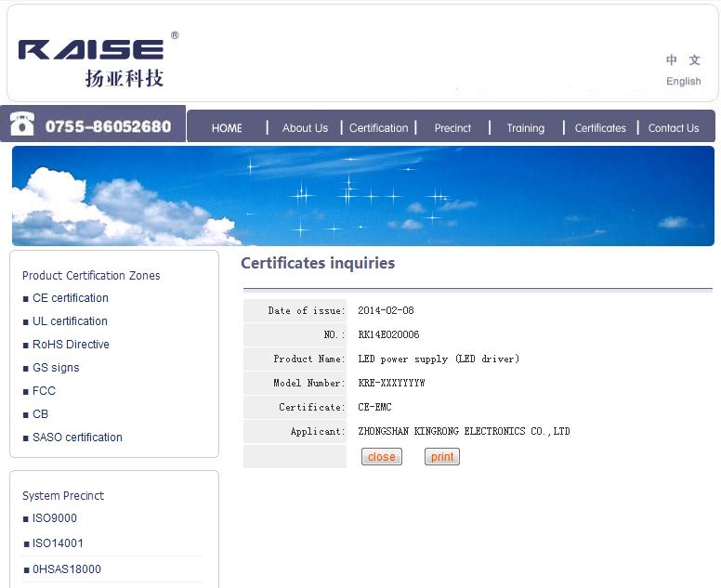Open the RoHS Directive link
Screen dimensions: 721x588
coord(71,345)
